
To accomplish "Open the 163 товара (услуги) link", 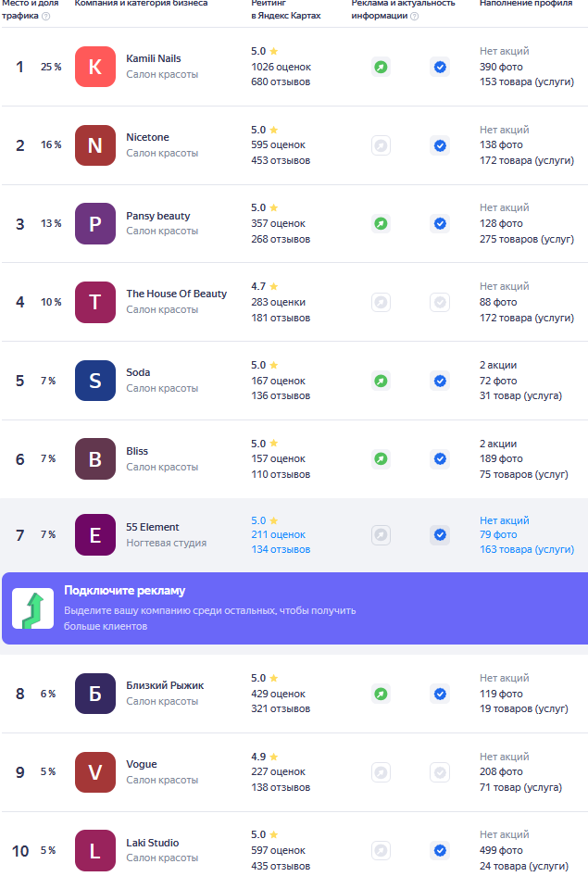I will pos(527,549).
